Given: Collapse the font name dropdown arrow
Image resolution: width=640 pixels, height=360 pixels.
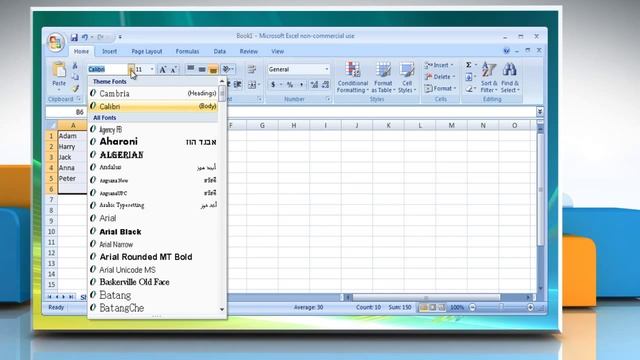Looking at the screenshot, I should point(131,69).
